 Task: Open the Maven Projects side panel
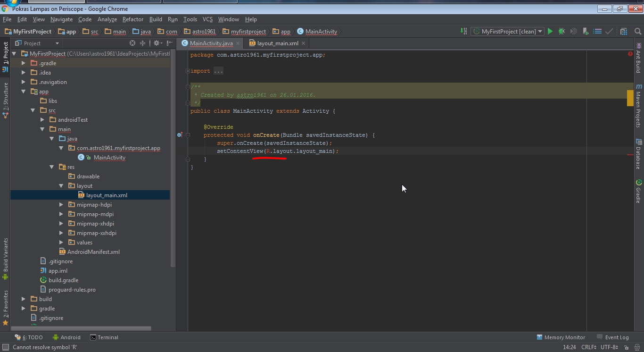coord(638,105)
